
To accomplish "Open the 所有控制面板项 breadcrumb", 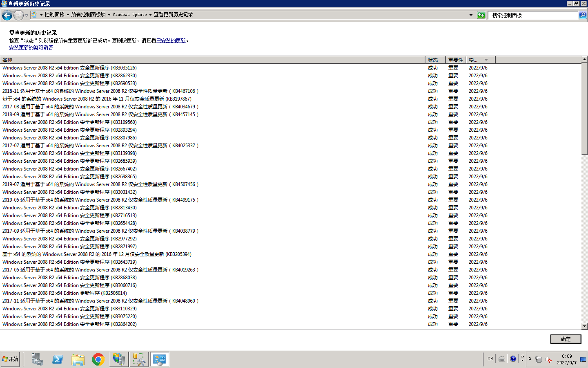I will coord(88,15).
